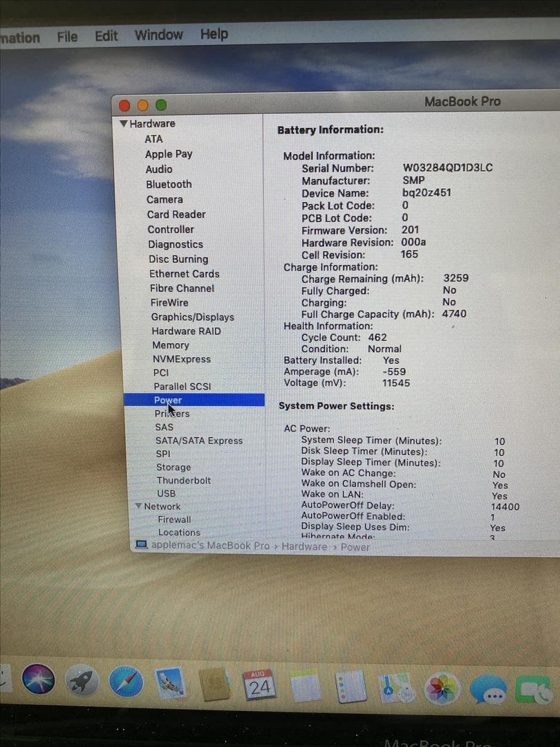Select NVMExpress in the sidebar
Viewport: 560px width, 747px height.
pyautogui.click(x=181, y=359)
